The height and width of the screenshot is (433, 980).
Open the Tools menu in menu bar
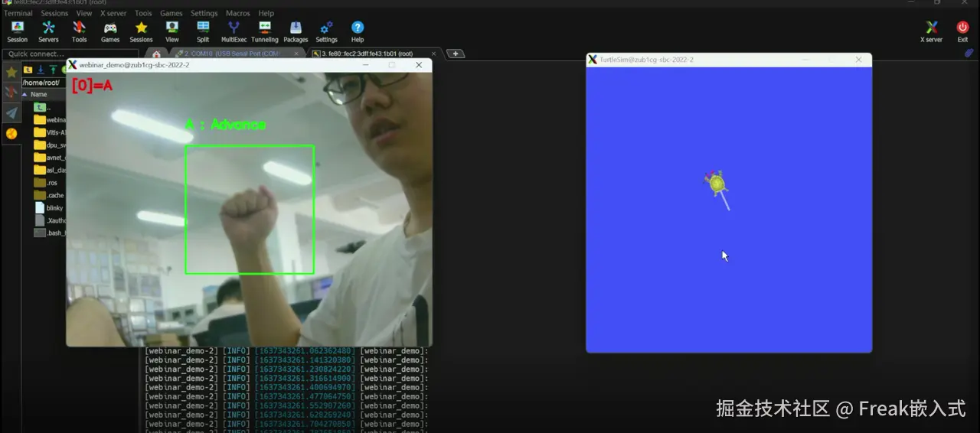point(143,13)
